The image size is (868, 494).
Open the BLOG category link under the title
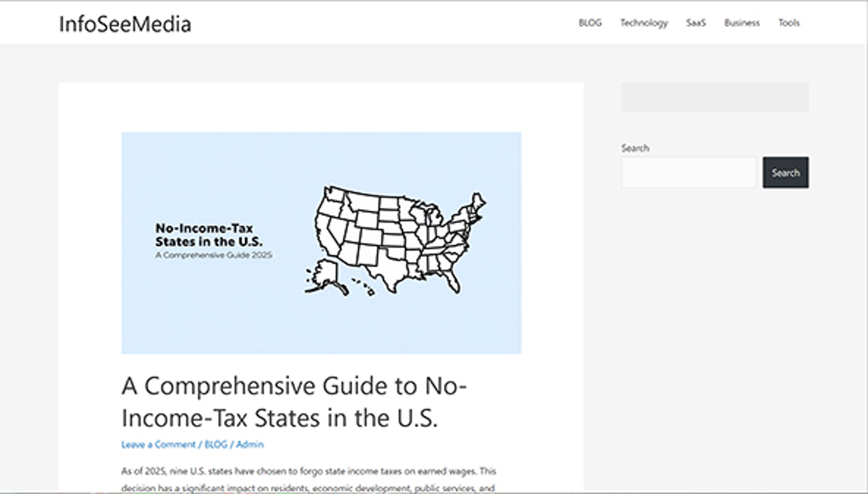pyautogui.click(x=216, y=445)
